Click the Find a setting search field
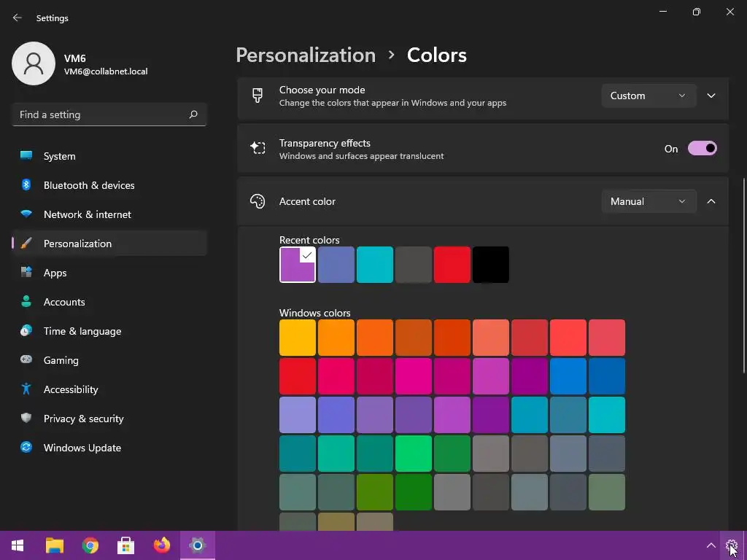 pos(109,114)
